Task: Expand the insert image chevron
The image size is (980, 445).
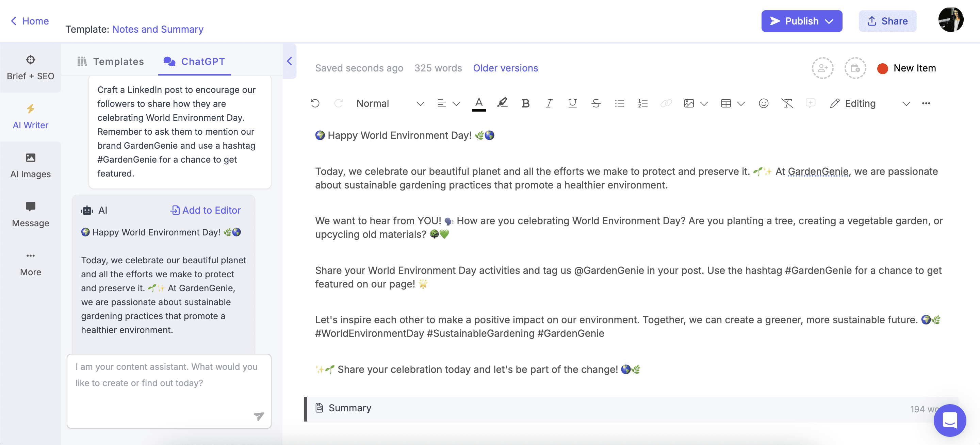Action: 704,103
